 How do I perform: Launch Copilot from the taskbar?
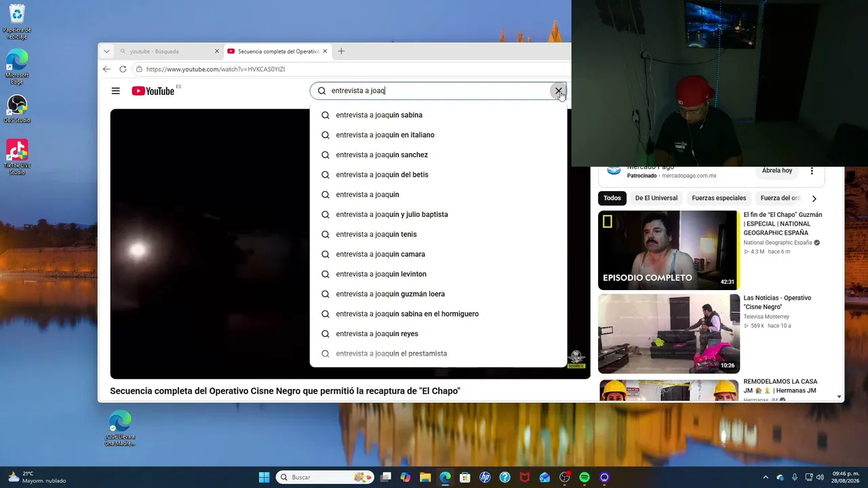[x=406, y=477]
